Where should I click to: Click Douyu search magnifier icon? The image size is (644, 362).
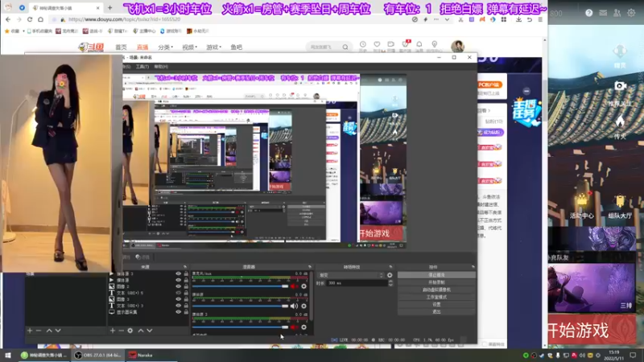click(345, 47)
